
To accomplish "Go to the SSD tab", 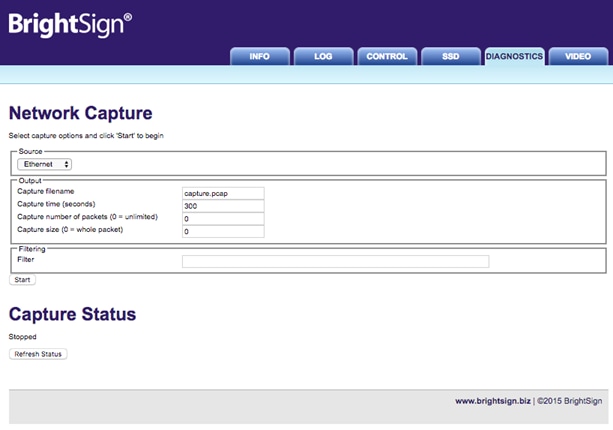I will (x=451, y=56).
